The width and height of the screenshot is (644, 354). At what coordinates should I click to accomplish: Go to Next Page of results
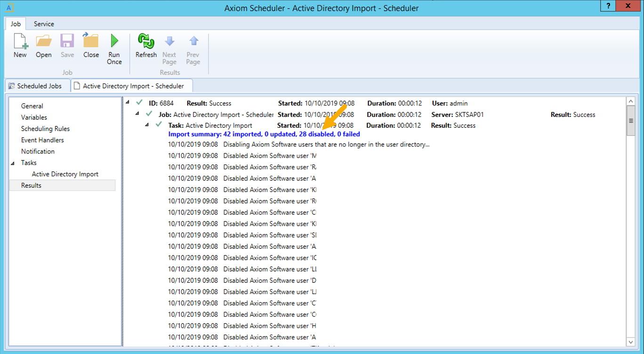(169, 49)
